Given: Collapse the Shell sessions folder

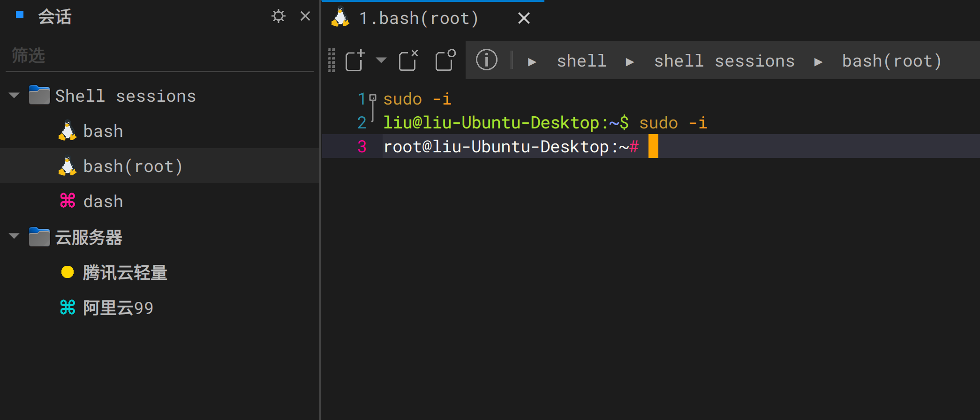Looking at the screenshot, I should (14, 96).
